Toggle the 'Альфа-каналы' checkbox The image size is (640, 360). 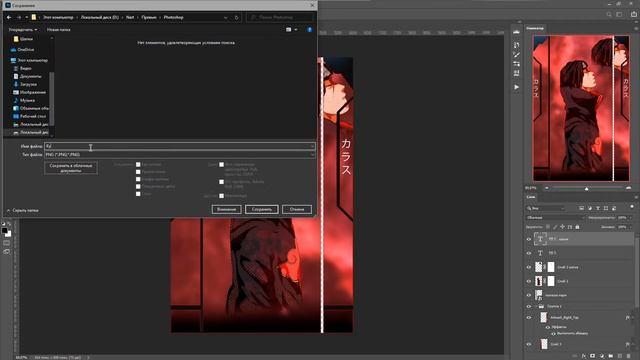point(138,179)
